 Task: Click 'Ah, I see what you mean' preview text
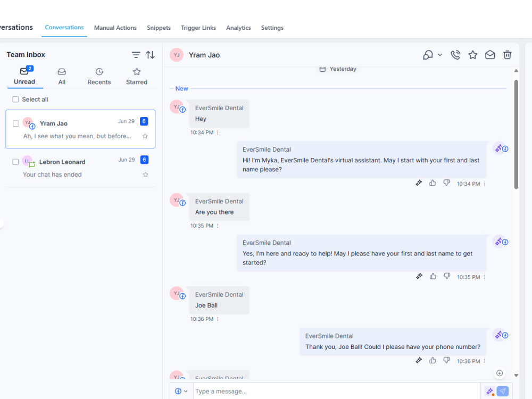(77, 136)
